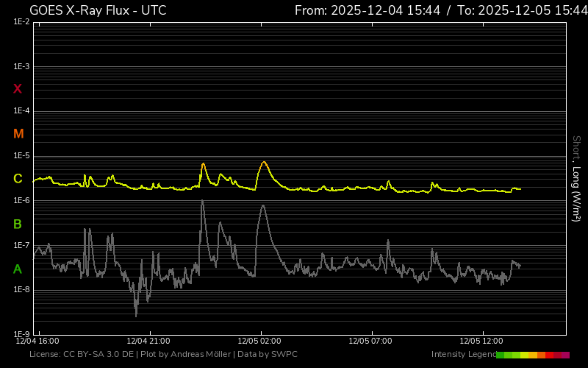
Task: Select the 12/04 21:00 time axis label
Action: coord(148,342)
